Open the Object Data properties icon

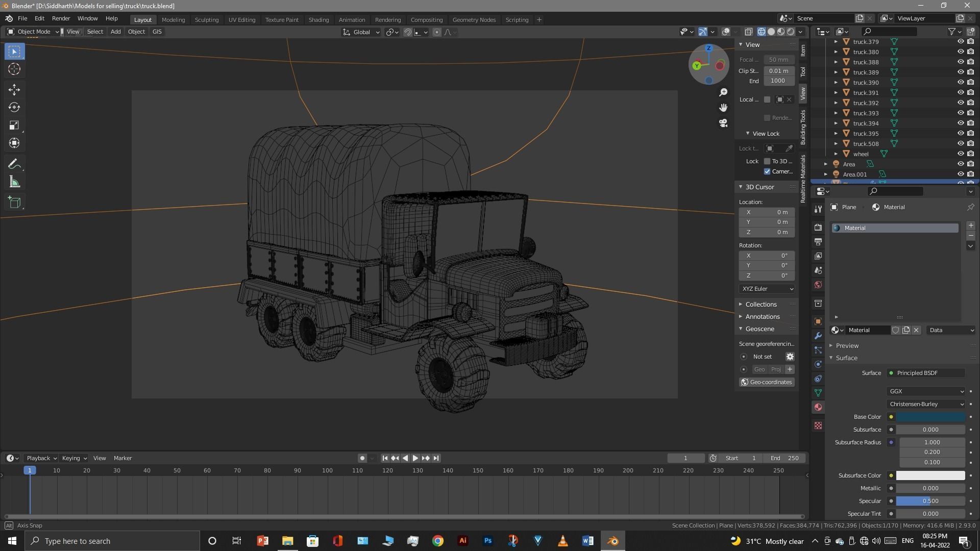[818, 393]
